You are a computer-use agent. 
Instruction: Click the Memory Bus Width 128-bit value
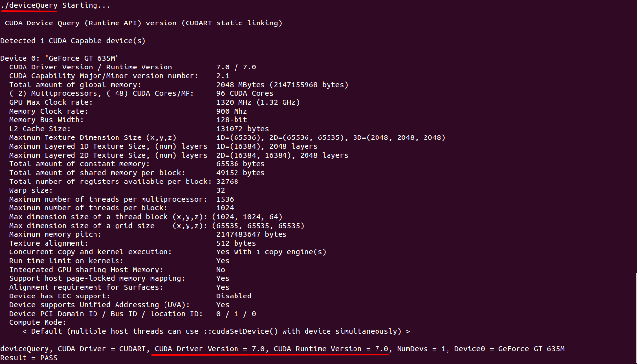point(232,120)
